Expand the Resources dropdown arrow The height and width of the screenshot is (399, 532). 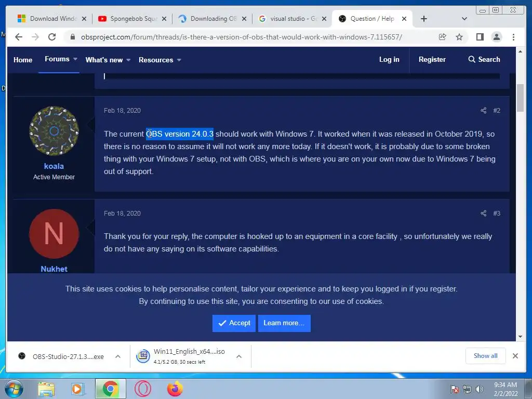click(179, 60)
